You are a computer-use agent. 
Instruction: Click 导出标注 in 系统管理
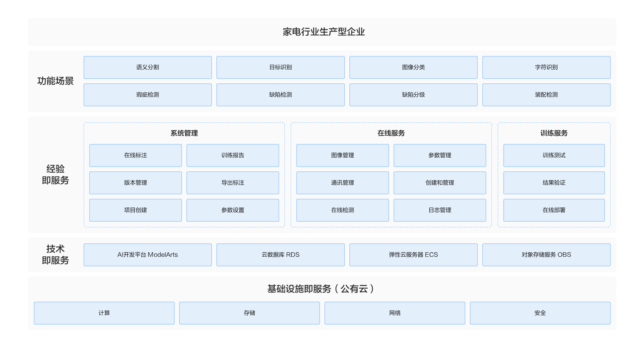click(x=233, y=183)
